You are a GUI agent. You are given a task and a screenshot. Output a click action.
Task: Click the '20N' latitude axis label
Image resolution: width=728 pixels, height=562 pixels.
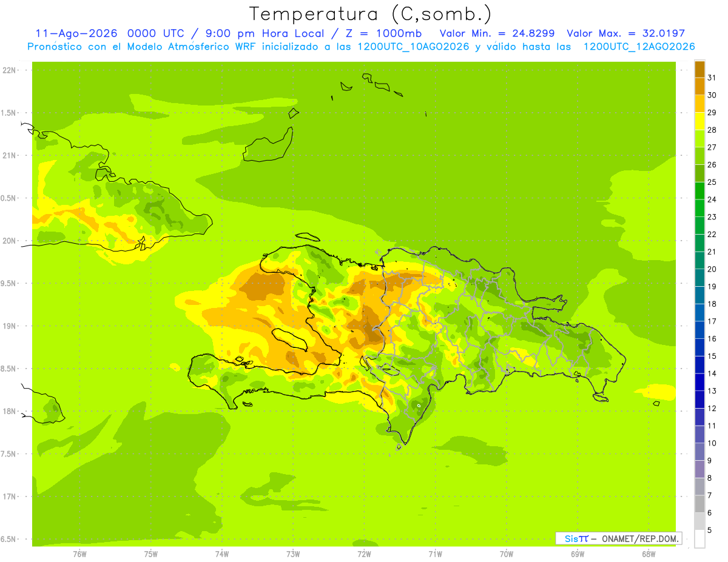[x=9, y=241]
